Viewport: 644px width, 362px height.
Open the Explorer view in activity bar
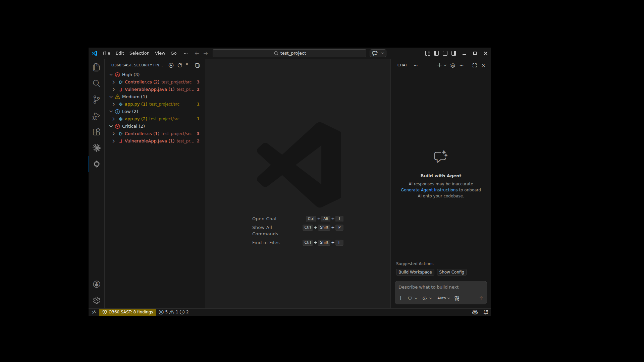click(x=96, y=67)
